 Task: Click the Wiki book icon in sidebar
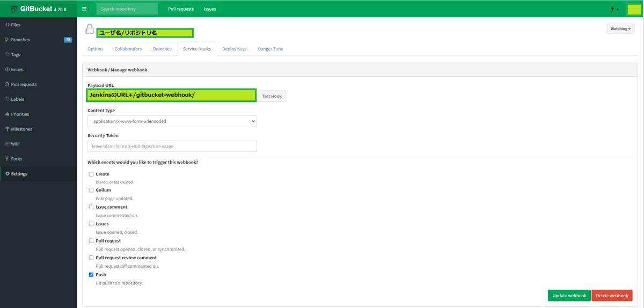(x=7, y=144)
